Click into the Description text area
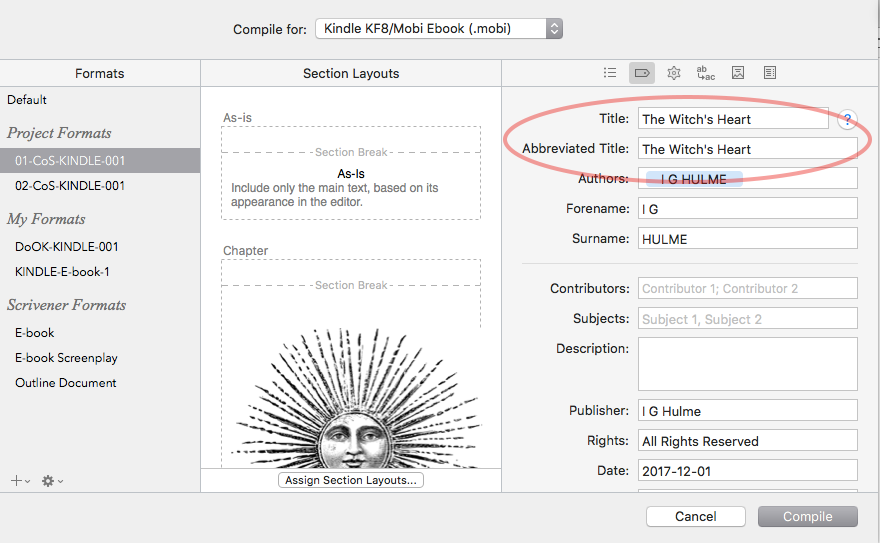 748,364
